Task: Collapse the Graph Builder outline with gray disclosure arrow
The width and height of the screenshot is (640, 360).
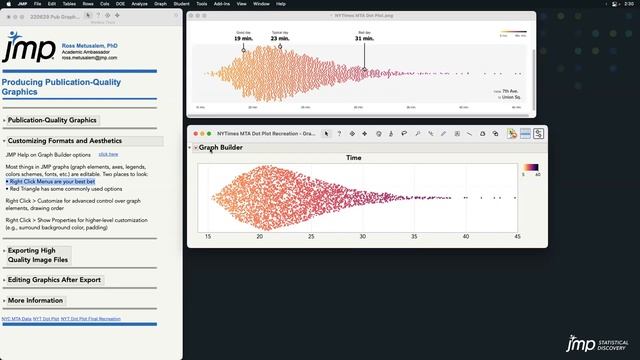Action: point(190,148)
